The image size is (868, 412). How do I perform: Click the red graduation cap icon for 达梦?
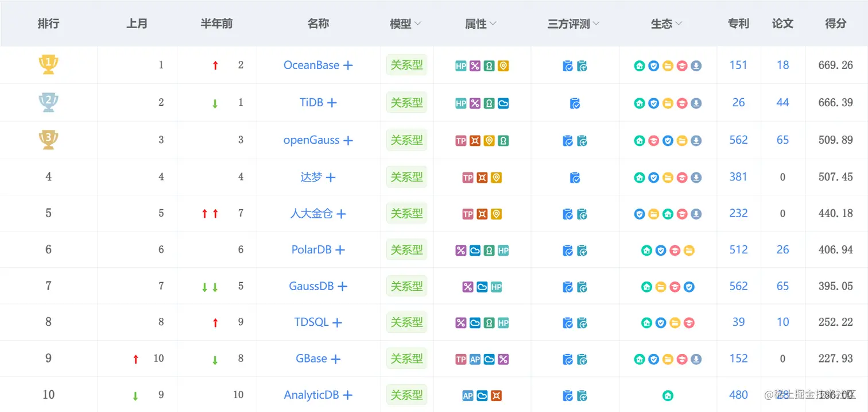[682, 178]
